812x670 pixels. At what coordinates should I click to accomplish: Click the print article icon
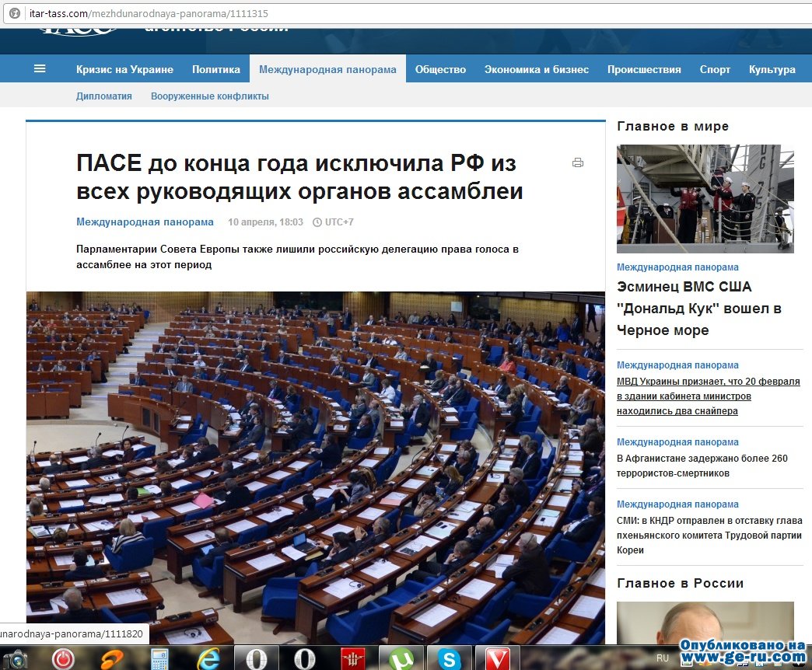point(577,162)
